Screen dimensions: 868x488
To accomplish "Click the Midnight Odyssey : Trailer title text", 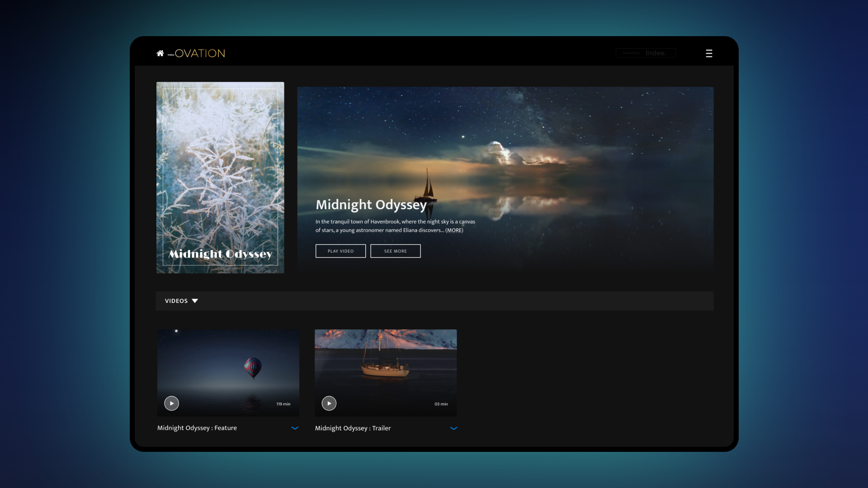I will [x=353, y=428].
